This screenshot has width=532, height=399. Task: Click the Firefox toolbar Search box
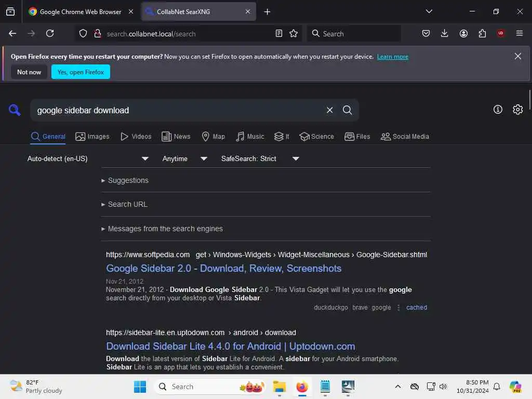coord(354,34)
